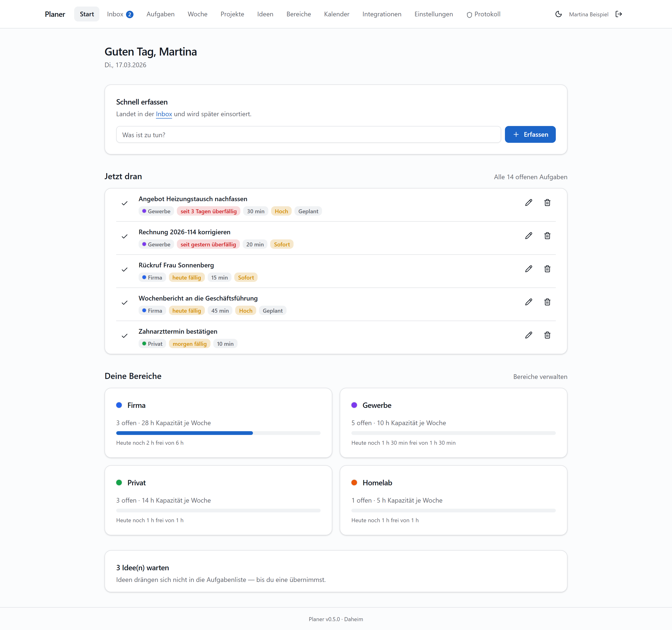This screenshot has width=672, height=630.
Task: Delete the Wochenbericht an die Geschäftsführung task
Action: tap(547, 302)
